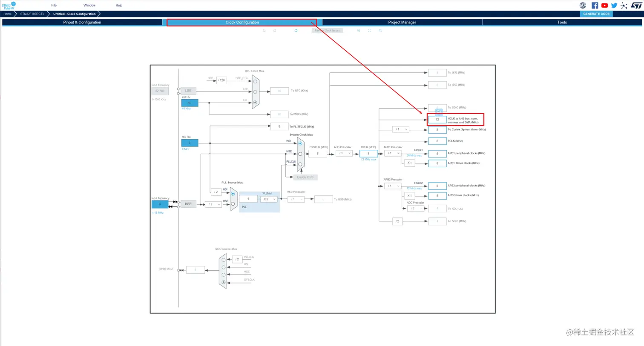Screen dimensions: 644x346
Task: Click the GENERATE CODE button
Action: [x=596, y=14]
